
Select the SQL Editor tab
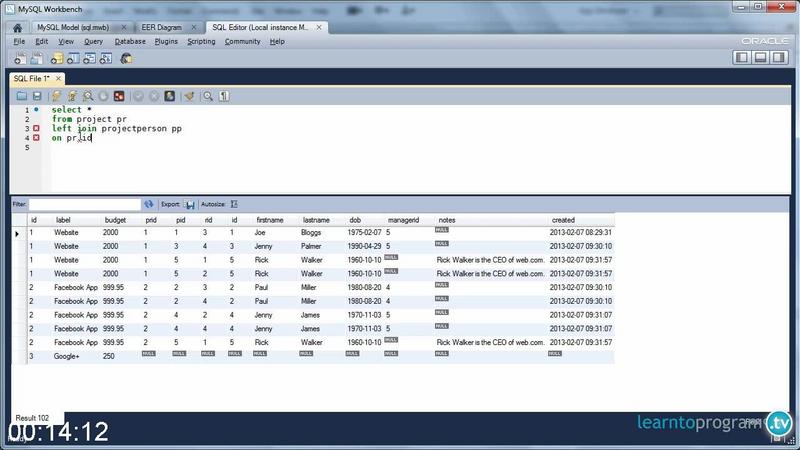(x=260, y=28)
